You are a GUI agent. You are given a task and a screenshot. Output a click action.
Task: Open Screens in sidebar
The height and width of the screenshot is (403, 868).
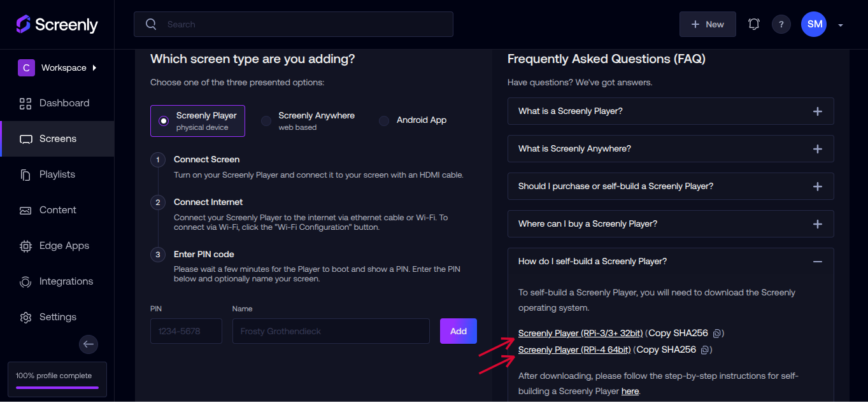57,139
